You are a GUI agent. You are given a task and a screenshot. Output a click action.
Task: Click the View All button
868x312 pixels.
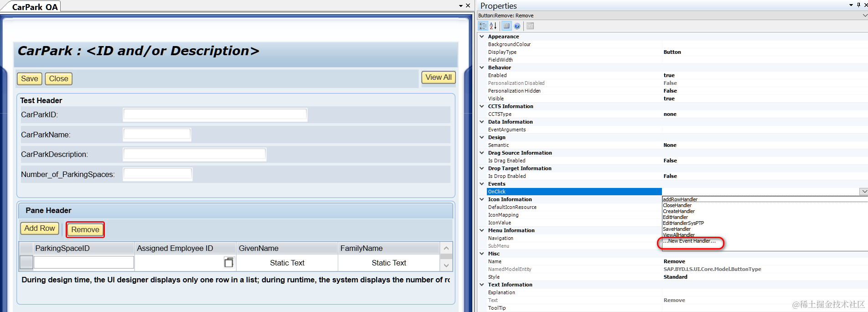coord(439,78)
